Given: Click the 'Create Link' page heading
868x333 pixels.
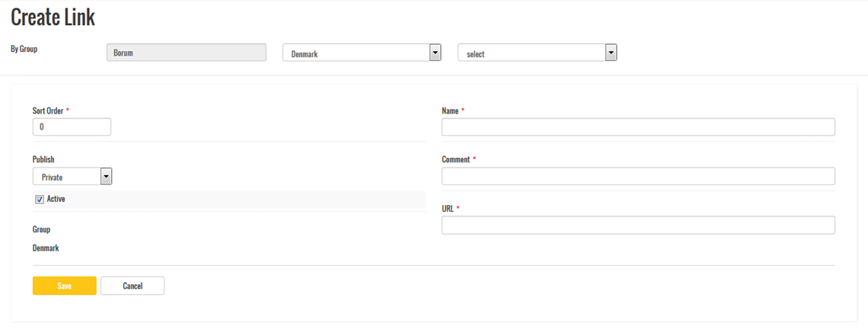Looking at the screenshot, I should pos(53,18).
